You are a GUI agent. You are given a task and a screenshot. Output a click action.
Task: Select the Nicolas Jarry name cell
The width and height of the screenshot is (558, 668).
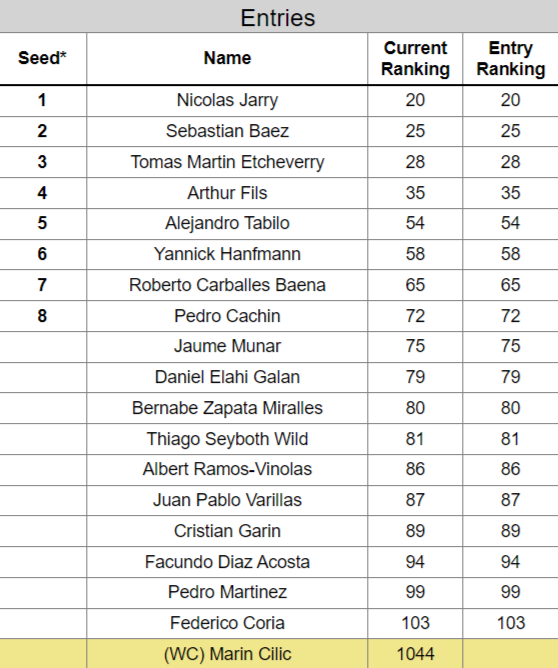227,101
